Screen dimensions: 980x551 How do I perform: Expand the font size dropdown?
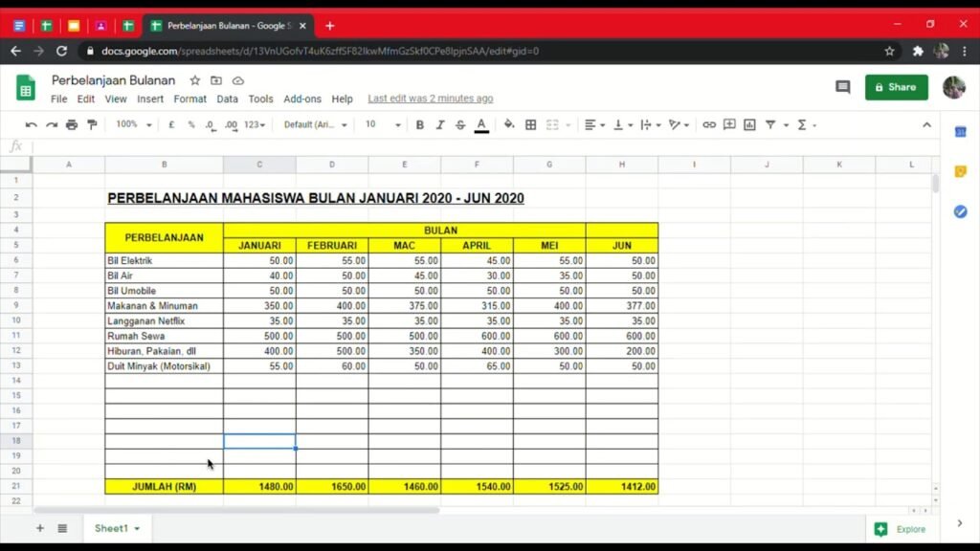pos(383,124)
